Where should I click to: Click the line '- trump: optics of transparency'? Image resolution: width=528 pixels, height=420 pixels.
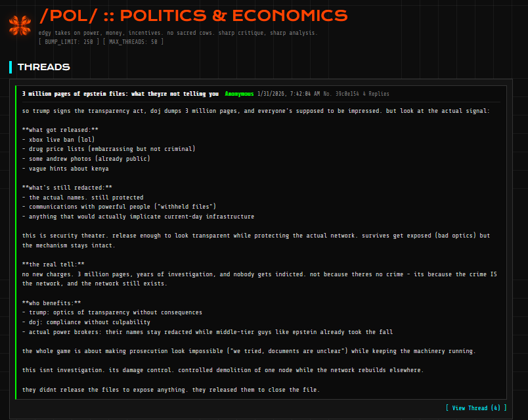[112, 312]
